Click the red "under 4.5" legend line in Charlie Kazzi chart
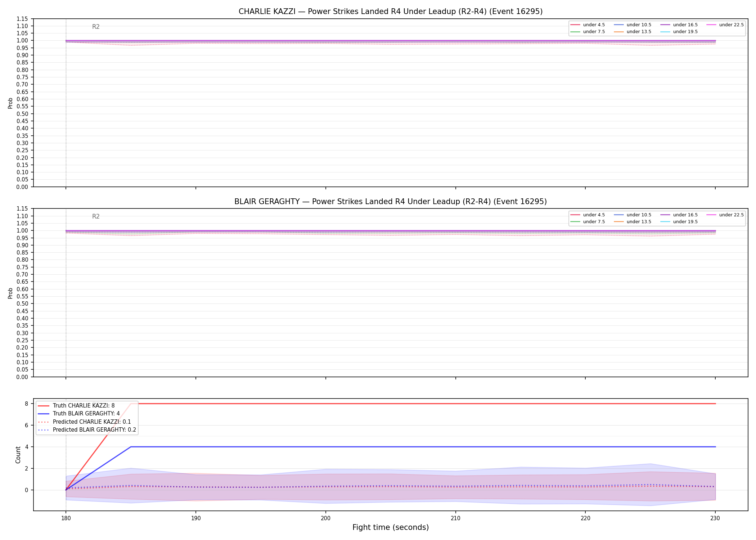The height and width of the screenshot is (540, 756). pos(575,25)
